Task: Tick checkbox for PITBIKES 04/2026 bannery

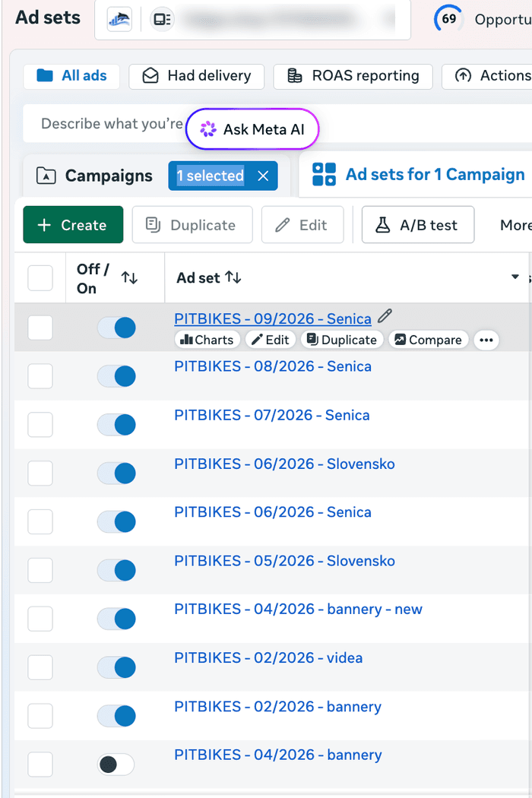Action: pos(40,765)
